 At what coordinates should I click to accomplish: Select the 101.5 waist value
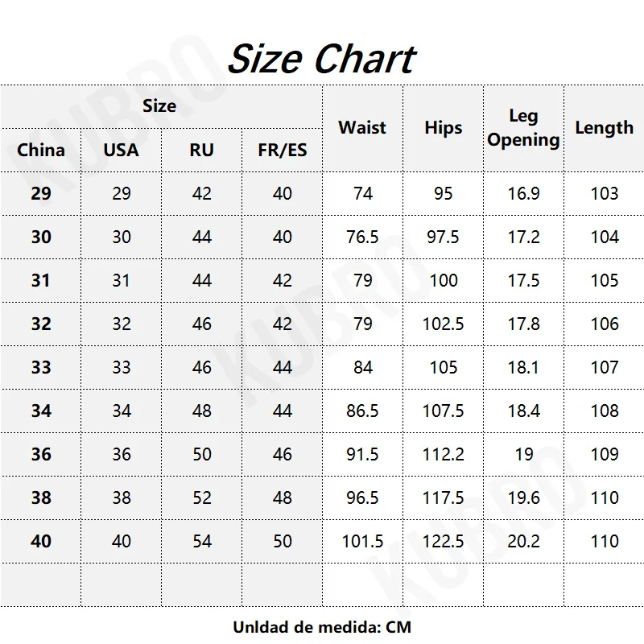tap(363, 541)
